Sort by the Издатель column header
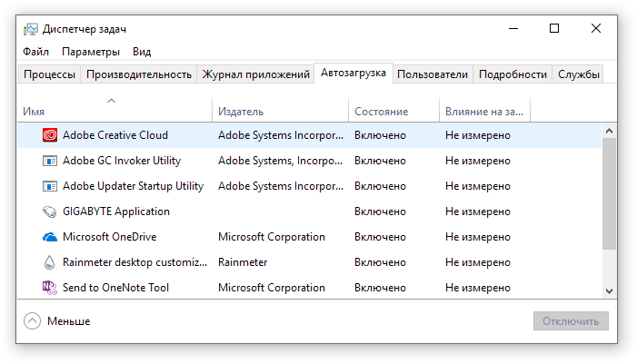 [280, 110]
